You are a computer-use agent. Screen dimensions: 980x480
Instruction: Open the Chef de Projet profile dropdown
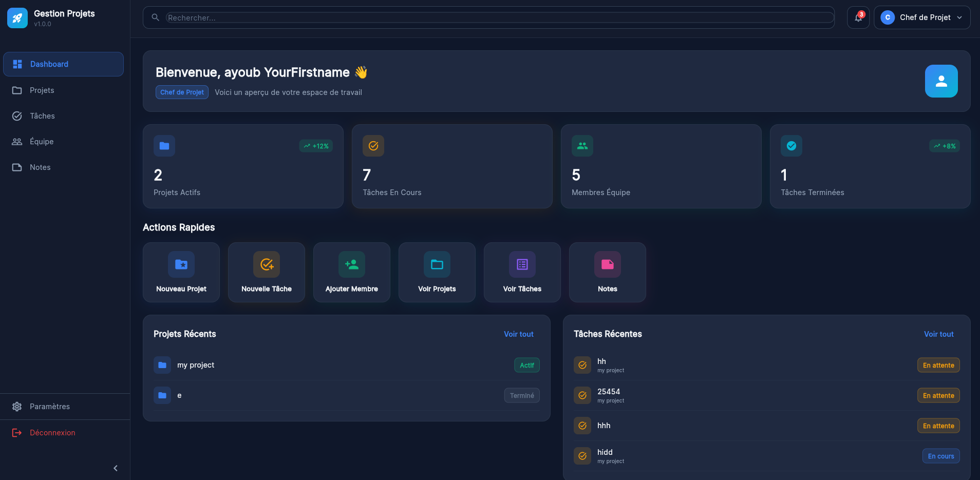[x=921, y=17]
